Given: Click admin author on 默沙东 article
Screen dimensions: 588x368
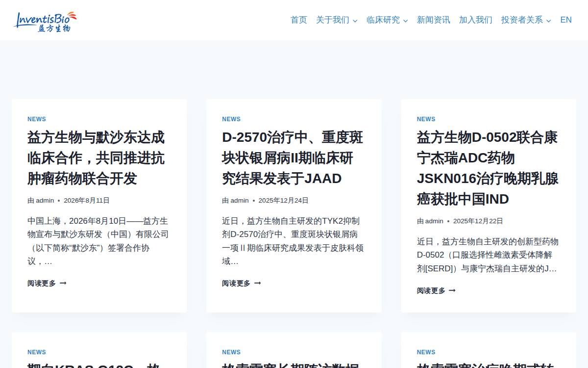Looking at the screenshot, I should click(x=45, y=200).
